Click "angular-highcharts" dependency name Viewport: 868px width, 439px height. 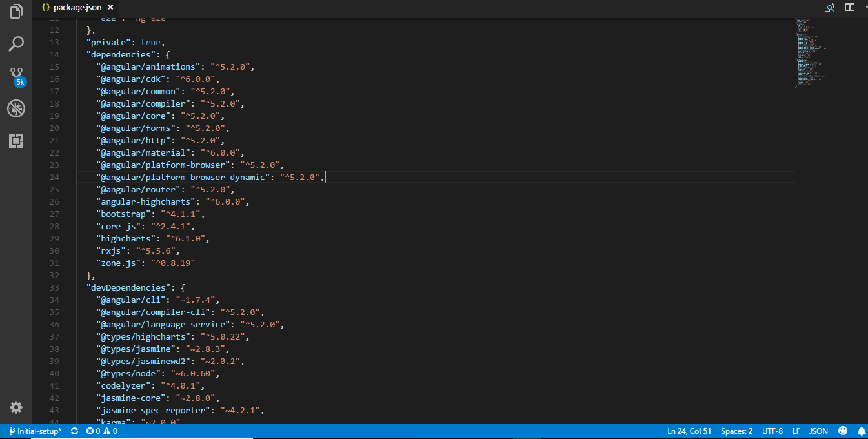[x=146, y=202]
